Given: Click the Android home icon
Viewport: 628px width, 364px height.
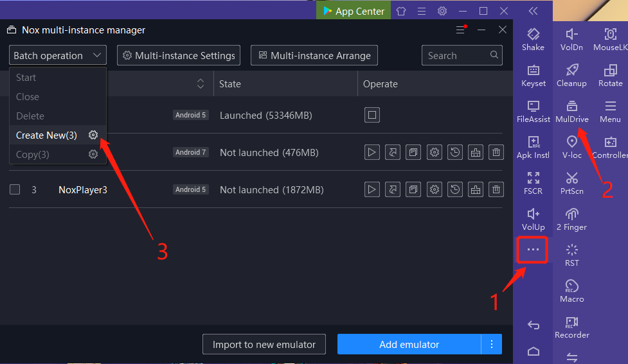Looking at the screenshot, I should 533,351.
